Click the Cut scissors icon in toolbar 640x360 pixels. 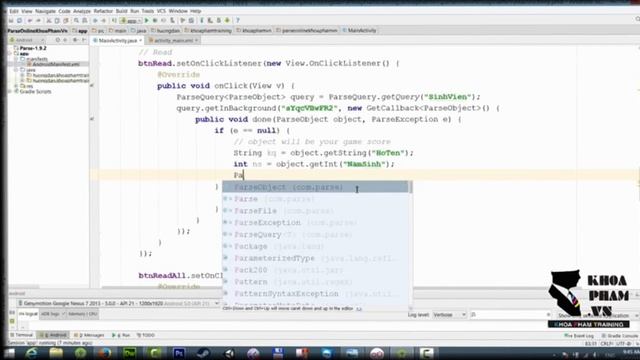point(49,20)
